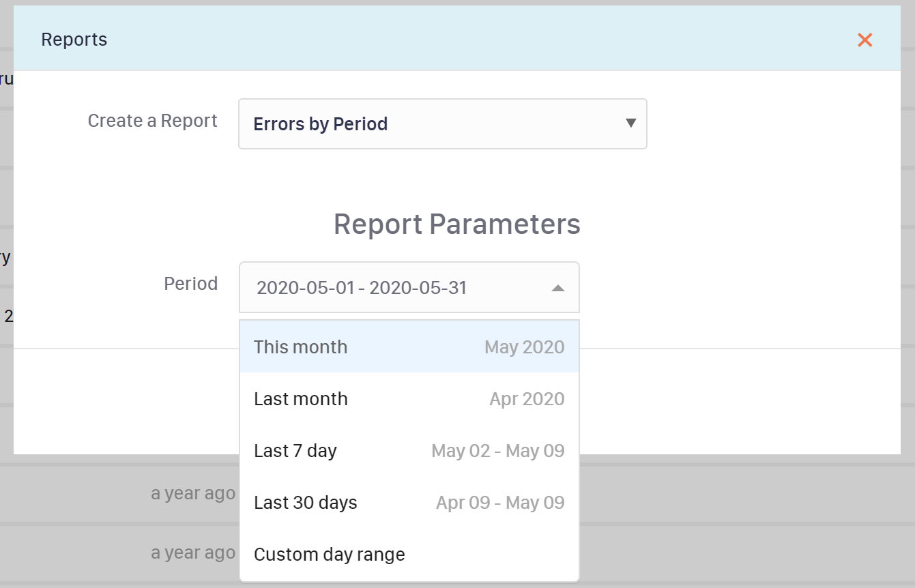Choose Custom day range
Image resolution: width=915 pixels, height=588 pixels.
point(330,555)
